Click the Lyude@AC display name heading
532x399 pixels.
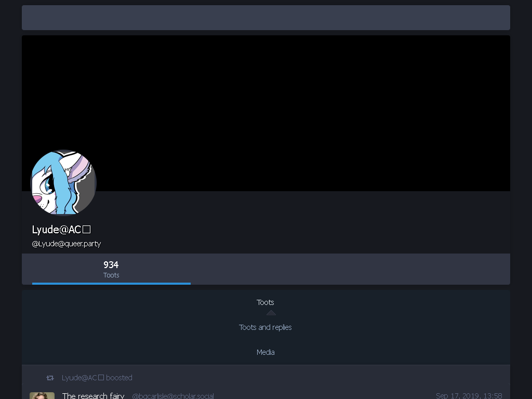pos(61,230)
